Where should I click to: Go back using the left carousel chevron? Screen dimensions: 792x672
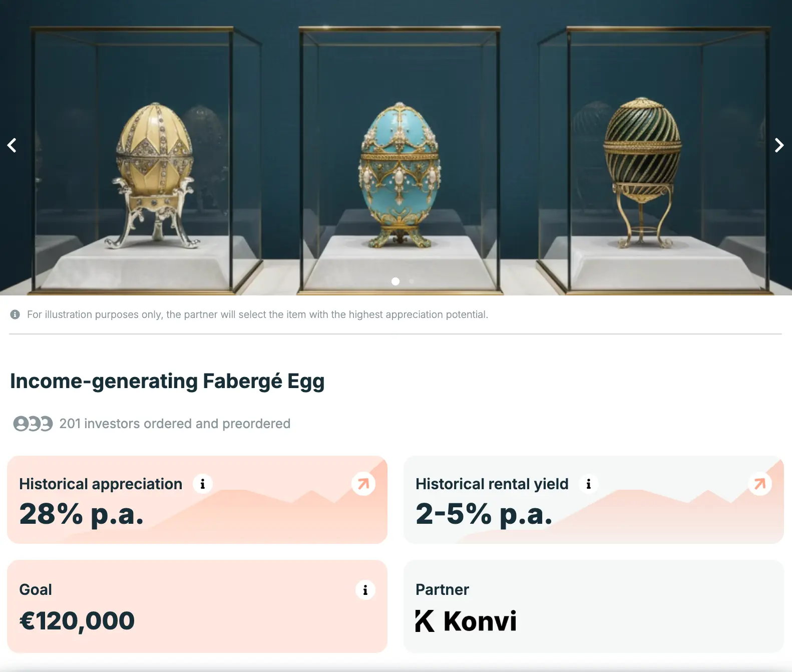[12, 145]
